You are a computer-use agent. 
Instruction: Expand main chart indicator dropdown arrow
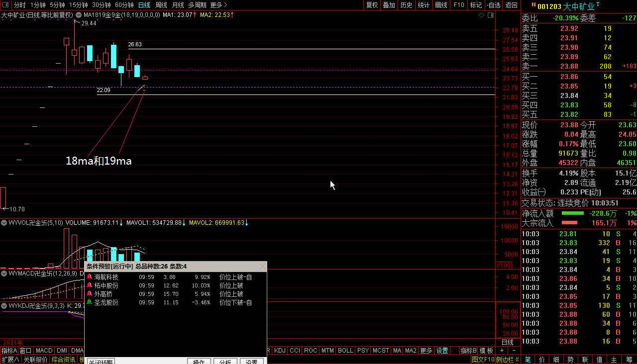click(x=79, y=15)
